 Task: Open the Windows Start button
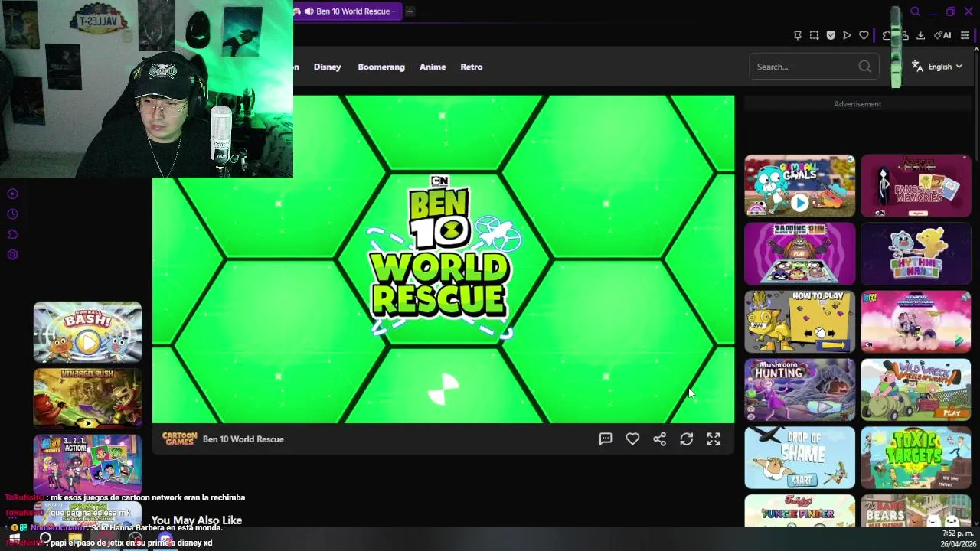click(15, 539)
